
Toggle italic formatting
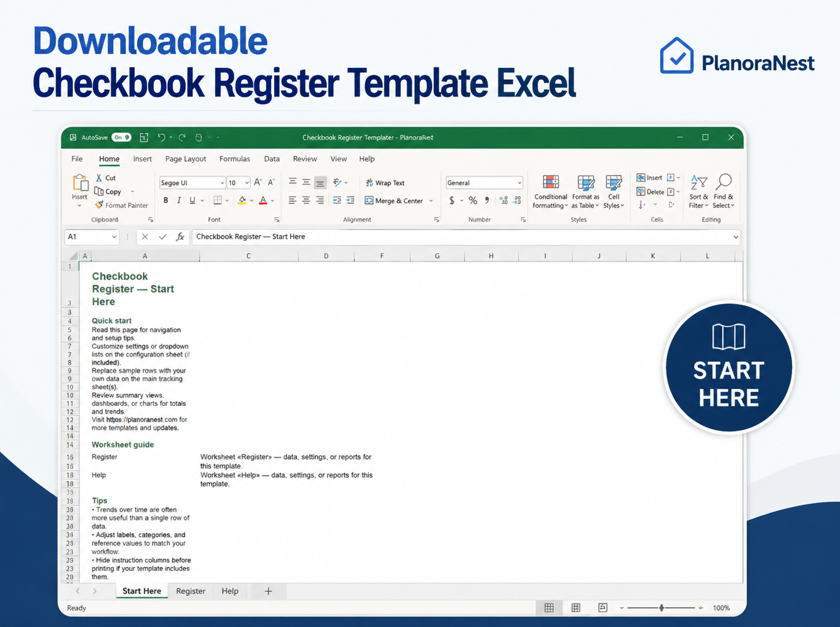[x=179, y=200]
